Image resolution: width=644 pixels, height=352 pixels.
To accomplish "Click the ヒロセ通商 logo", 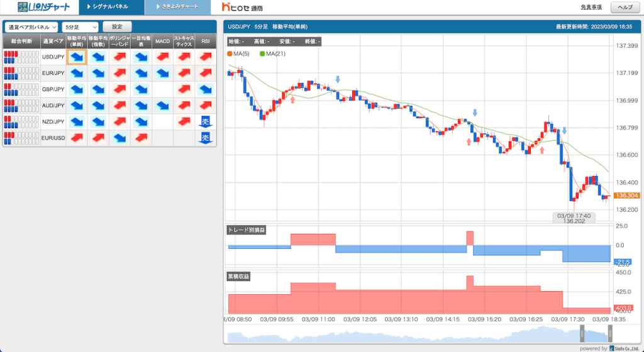I will pos(242,7).
